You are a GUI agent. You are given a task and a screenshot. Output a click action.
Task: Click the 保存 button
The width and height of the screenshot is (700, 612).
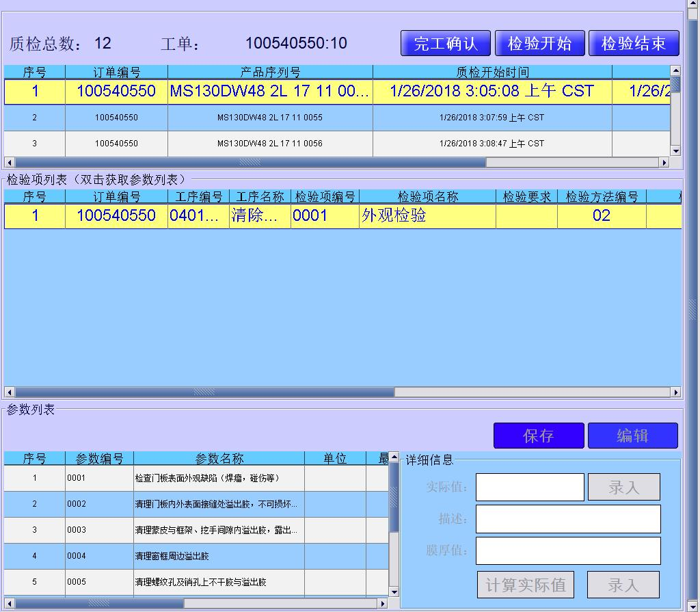pos(538,436)
